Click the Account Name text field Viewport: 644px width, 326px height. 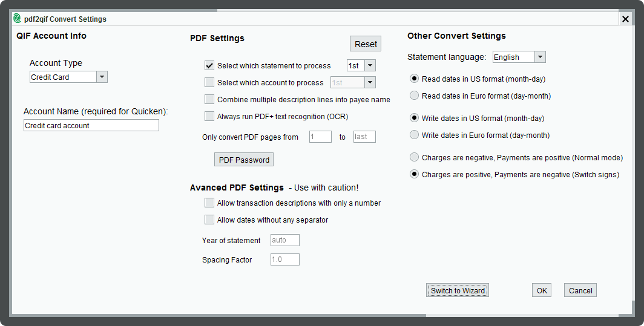click(91, 126)
